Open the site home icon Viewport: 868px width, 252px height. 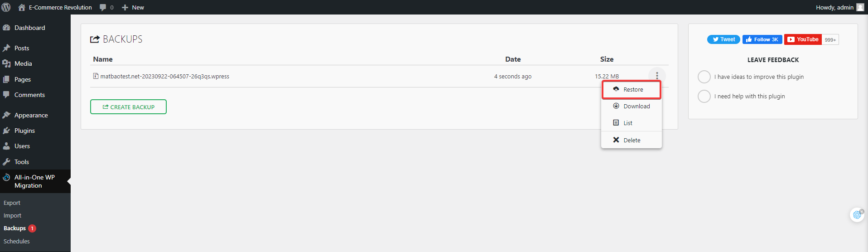[22, 7]
